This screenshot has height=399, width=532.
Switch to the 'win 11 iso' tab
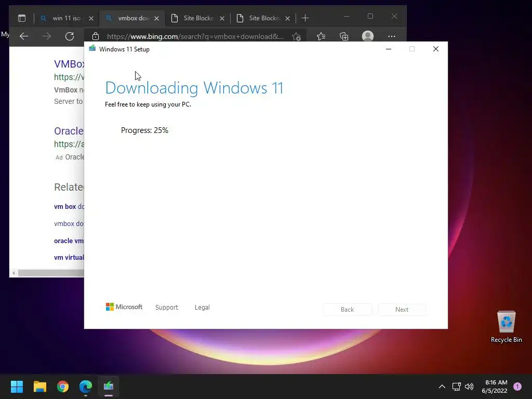(x=66, y=18)
